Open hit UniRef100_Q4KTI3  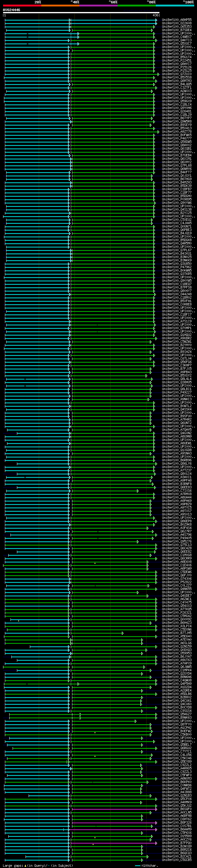click(x=177, y=40)
